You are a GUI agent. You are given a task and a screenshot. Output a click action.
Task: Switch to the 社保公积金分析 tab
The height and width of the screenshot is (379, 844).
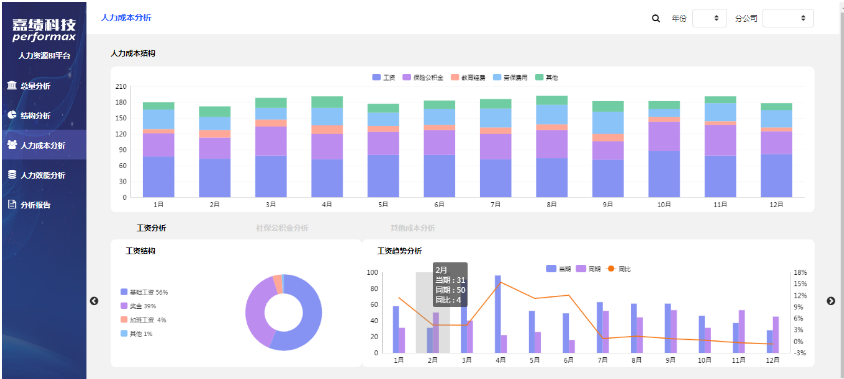(x=282, y=228)
